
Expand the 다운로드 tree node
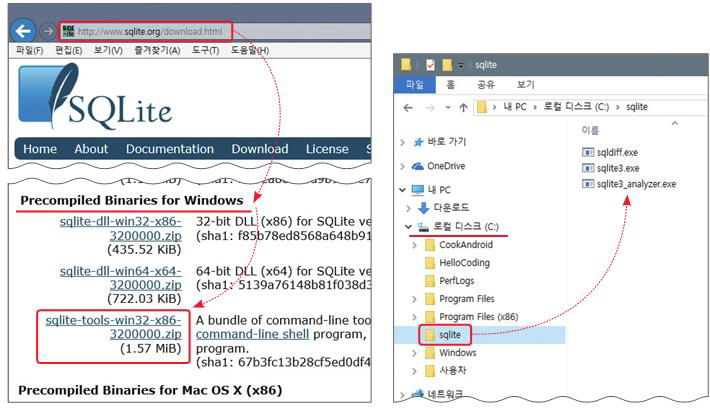coord(408,208)
